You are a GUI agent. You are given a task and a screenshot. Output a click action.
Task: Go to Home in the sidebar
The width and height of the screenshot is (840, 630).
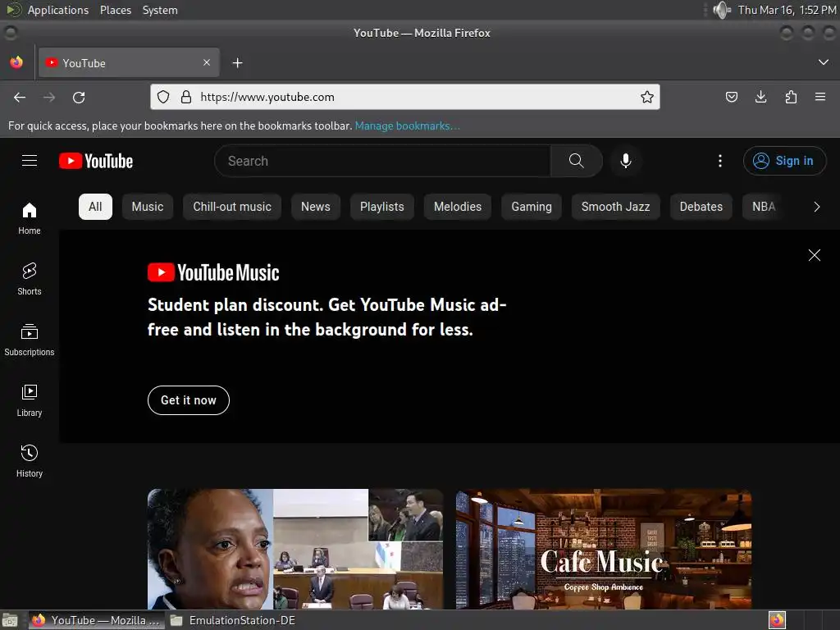pos(30,218)
